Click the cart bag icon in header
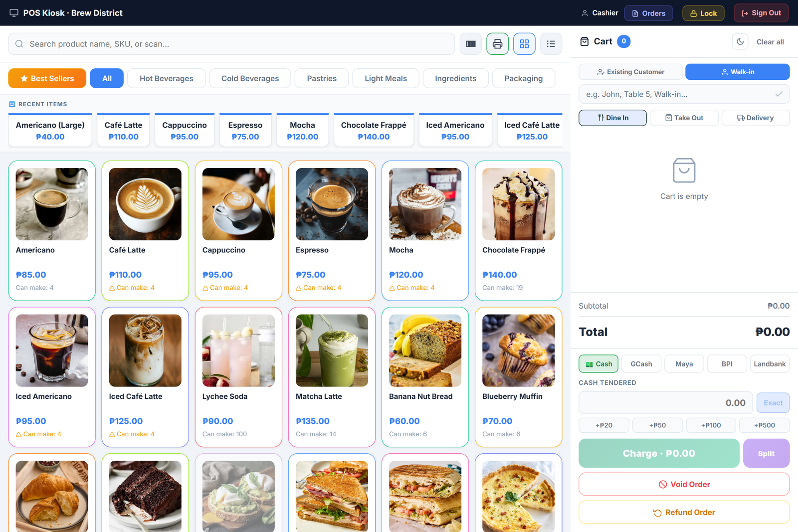Viewport: 798px width, 532px height. point(585,41)
